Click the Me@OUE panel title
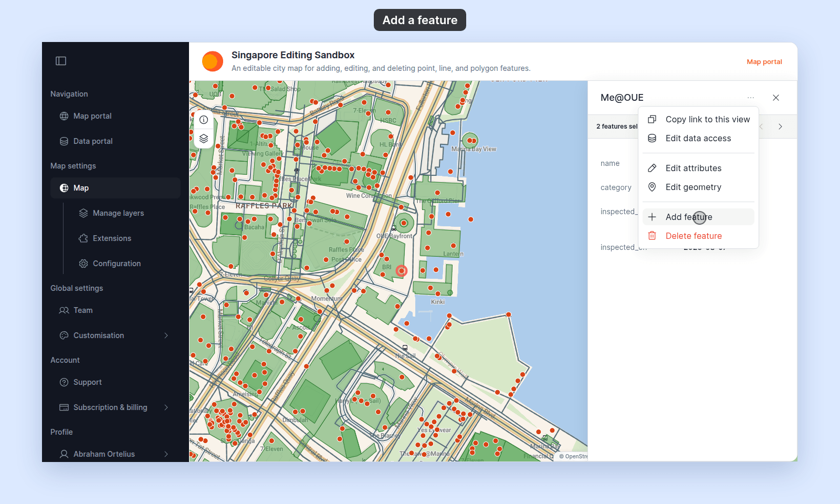The height and width of the screenshot is (504, 840). 622,98
